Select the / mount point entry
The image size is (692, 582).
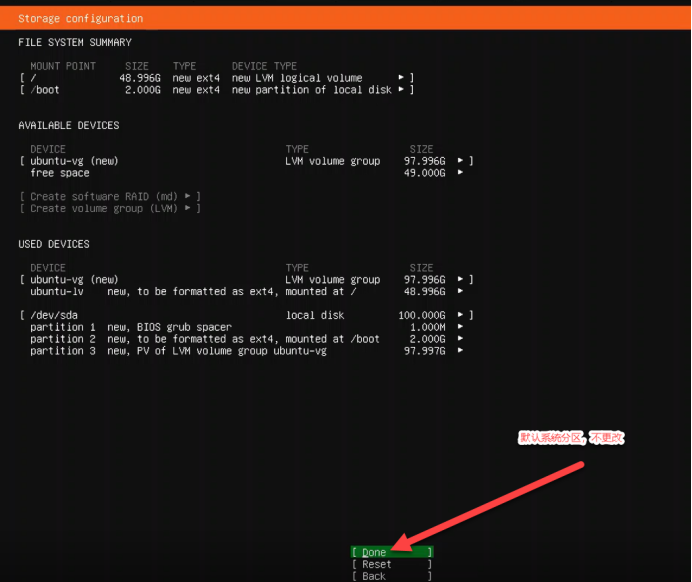pos(34,78)
